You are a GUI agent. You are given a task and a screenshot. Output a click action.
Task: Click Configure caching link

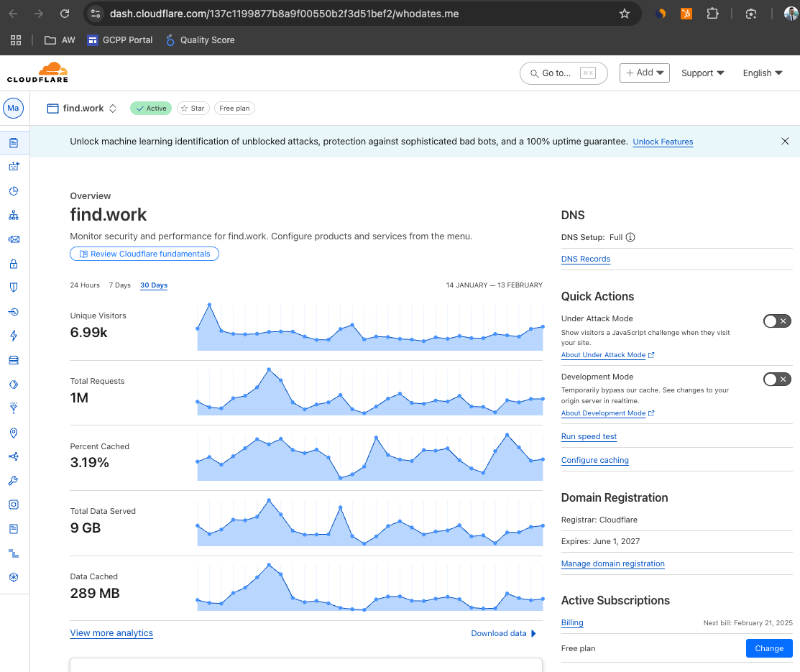tap(595, 460)
